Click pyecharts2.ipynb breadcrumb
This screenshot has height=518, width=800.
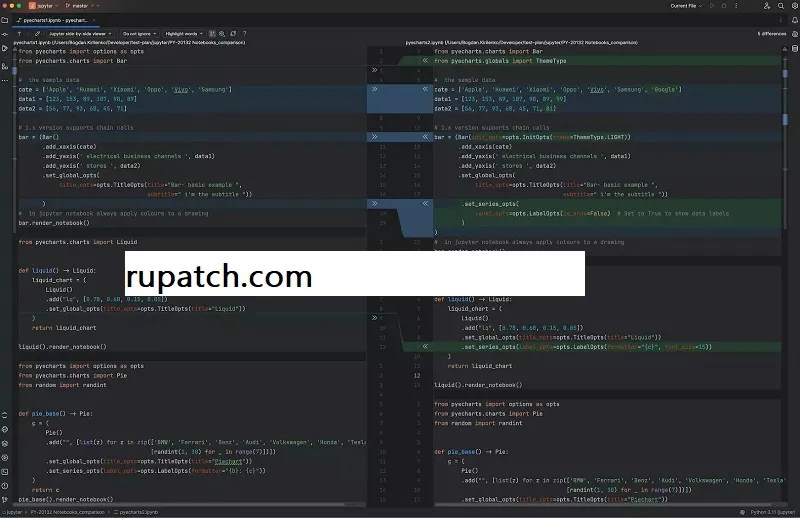click(136, 512)
